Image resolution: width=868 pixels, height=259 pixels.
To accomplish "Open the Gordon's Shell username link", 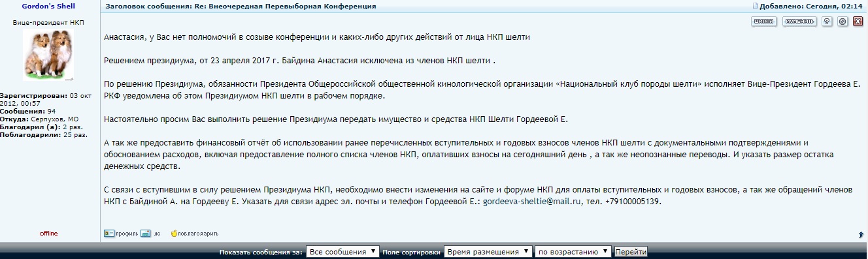I will (49, 6).
